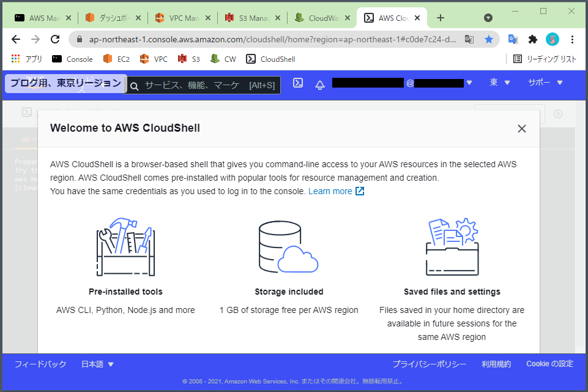Close the CloudWatch browser tab

348,18
